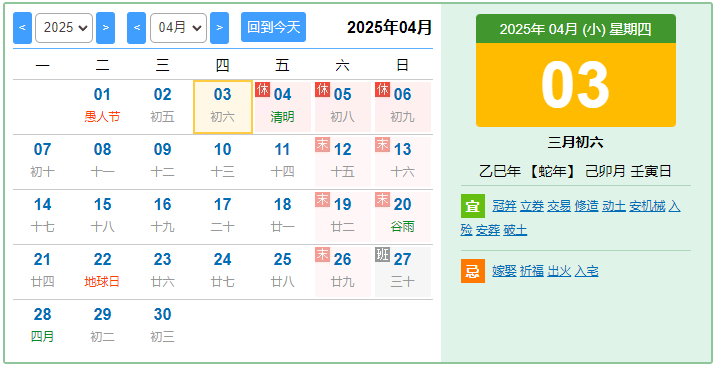
Task: Select April 06 初九 holiday
Action: pyautogui.click(x=403, y=107)
